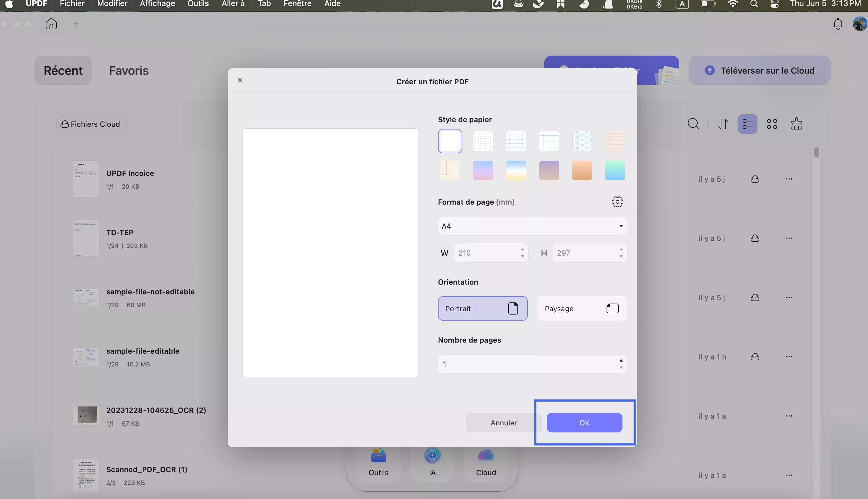
Task: Click the Annuler button
Action: [503, 423]
